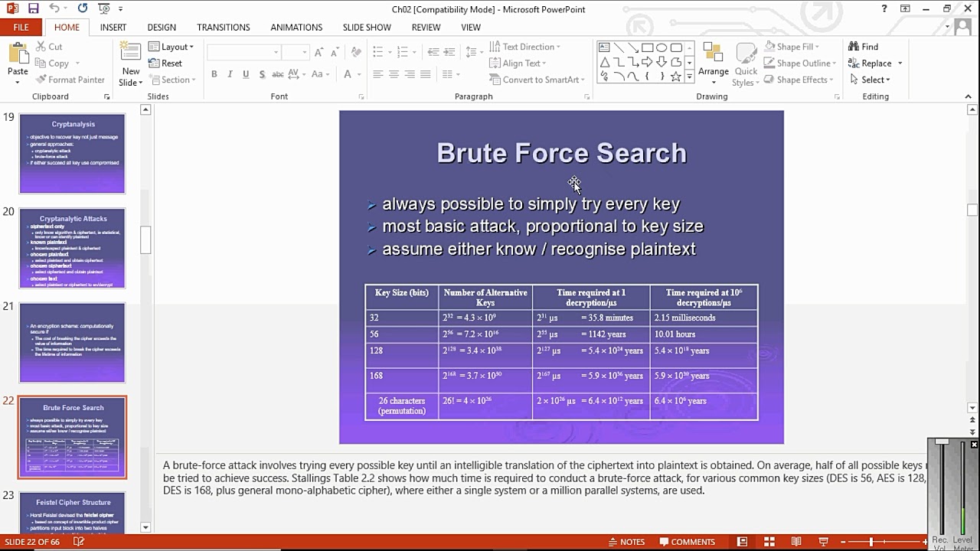Toggle Justify paragraph alignment
The image size is (980, 551).
click(x=426, y=74)
